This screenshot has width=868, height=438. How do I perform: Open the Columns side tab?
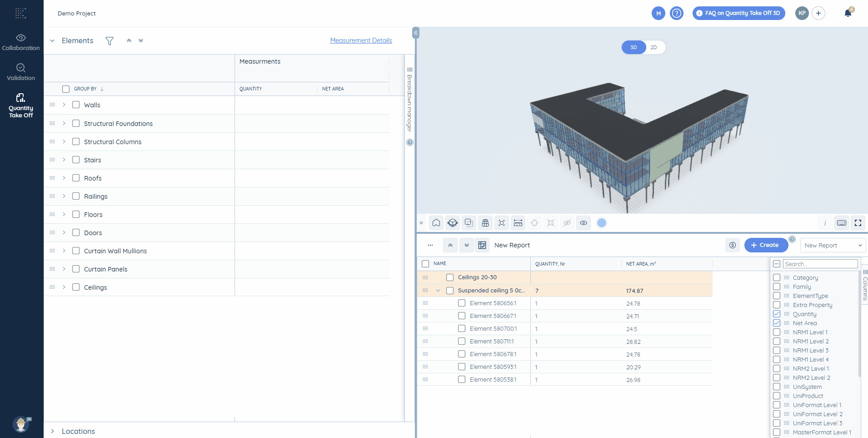click(865, 285)
